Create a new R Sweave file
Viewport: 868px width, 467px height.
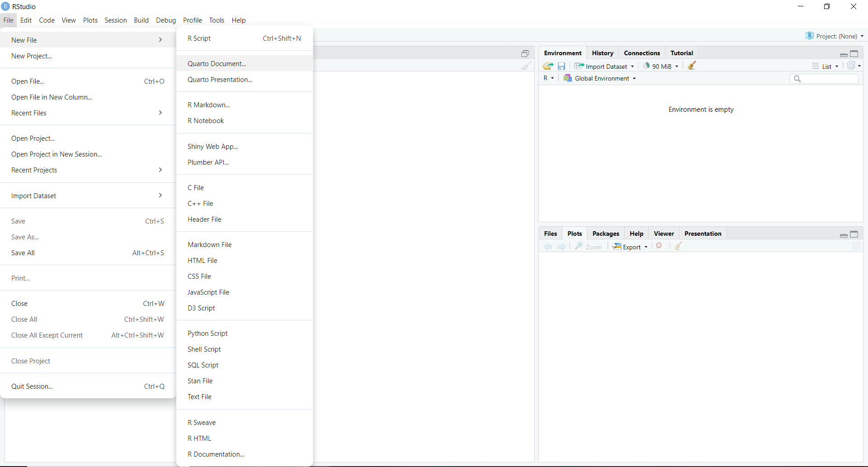pos(245,423)
